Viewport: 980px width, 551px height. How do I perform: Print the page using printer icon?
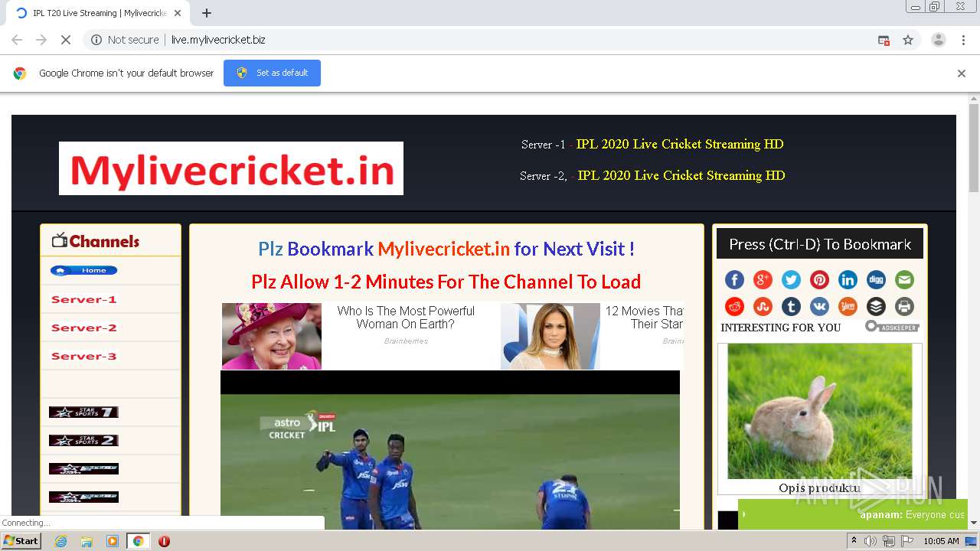tap(904, 307)
